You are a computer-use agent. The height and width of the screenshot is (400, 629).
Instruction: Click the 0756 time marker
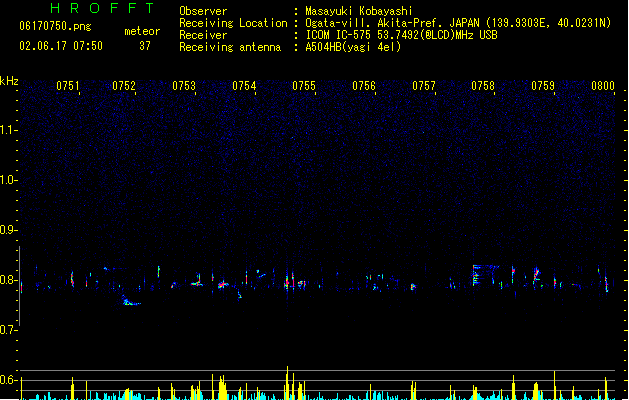click(364, 86)
